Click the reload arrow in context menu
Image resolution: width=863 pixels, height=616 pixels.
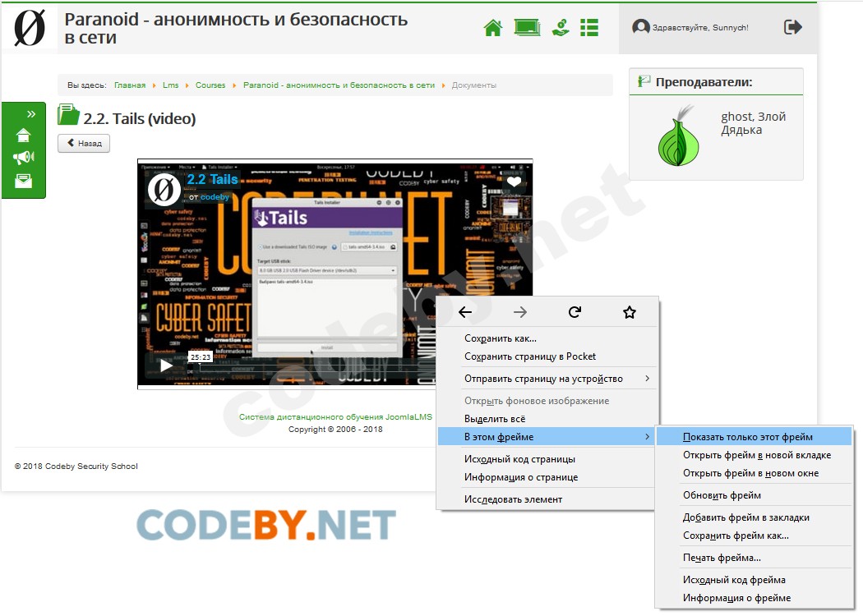click(x=575, y=312)
